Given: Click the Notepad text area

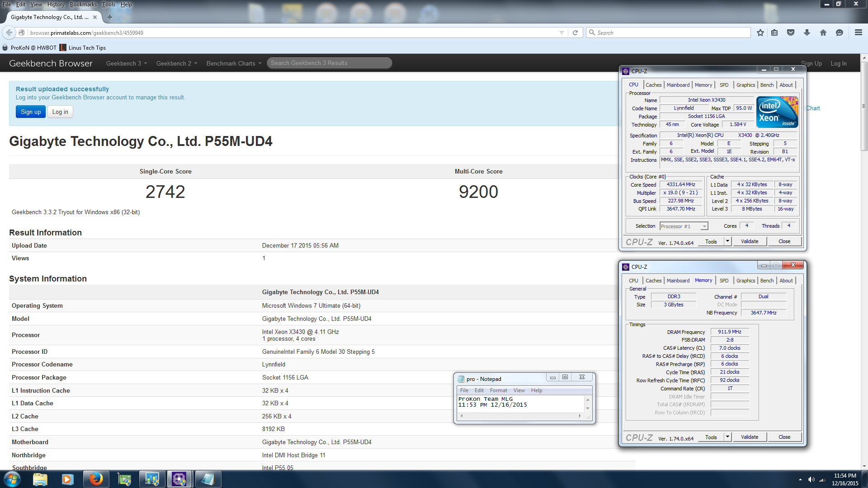Looking at the screenshot, I should pos(521,404).
